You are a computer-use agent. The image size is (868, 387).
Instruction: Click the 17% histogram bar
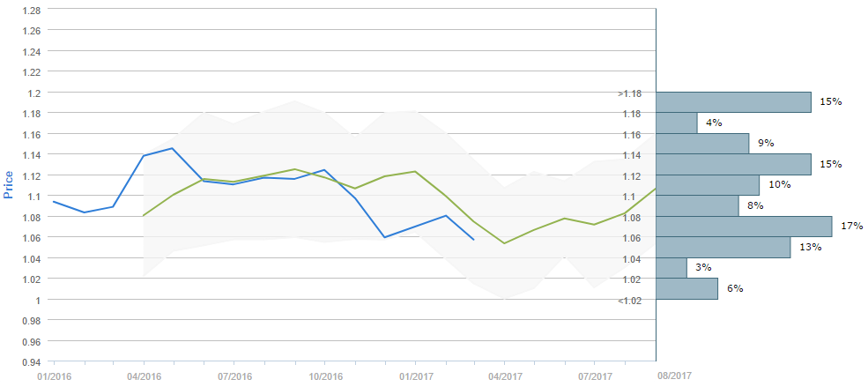click(x=744, y=227)
